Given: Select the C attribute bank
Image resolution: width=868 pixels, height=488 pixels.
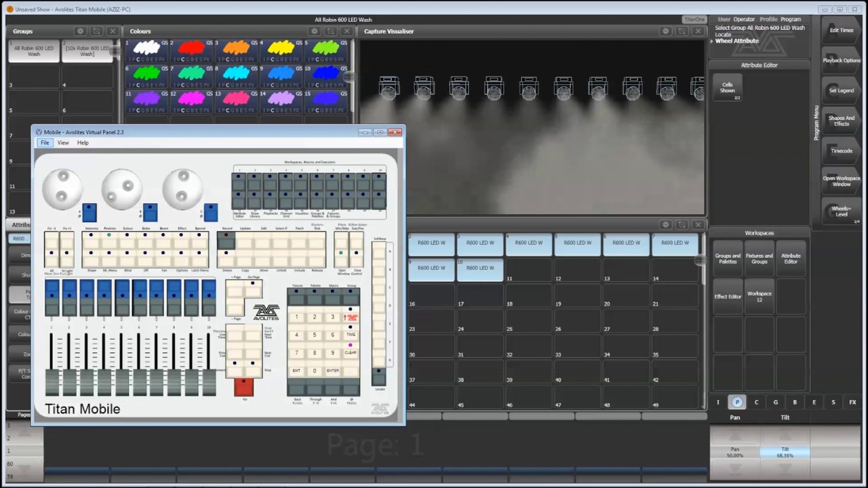Looking at the screenshot, I should point(756,402).
